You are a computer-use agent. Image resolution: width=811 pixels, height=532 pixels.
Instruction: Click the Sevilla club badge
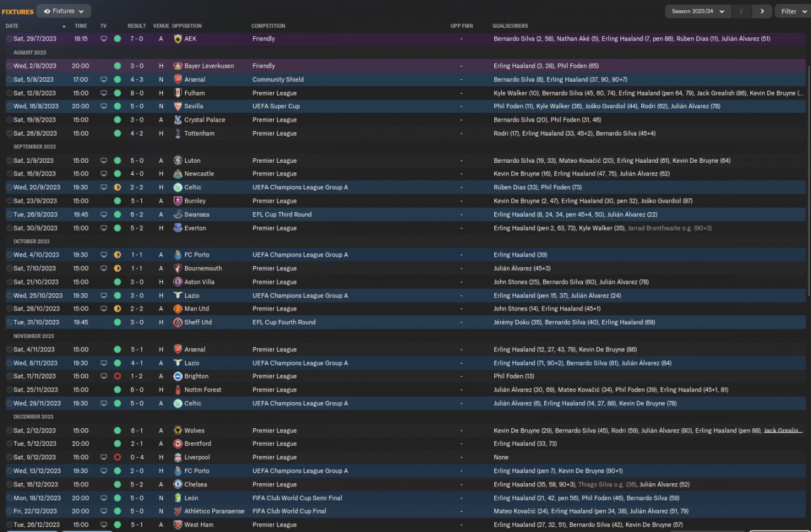[x=177, y=106]
